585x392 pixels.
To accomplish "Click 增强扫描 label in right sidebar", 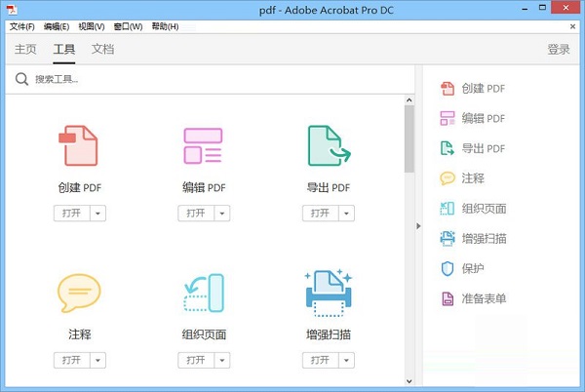I will click(x=484, y=238).
